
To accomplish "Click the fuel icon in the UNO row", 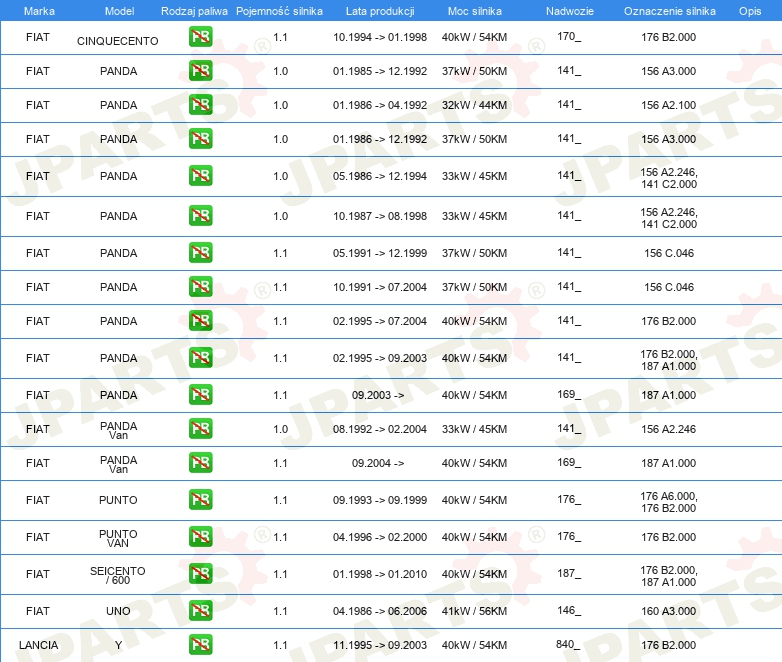I will tap(200, 611).
